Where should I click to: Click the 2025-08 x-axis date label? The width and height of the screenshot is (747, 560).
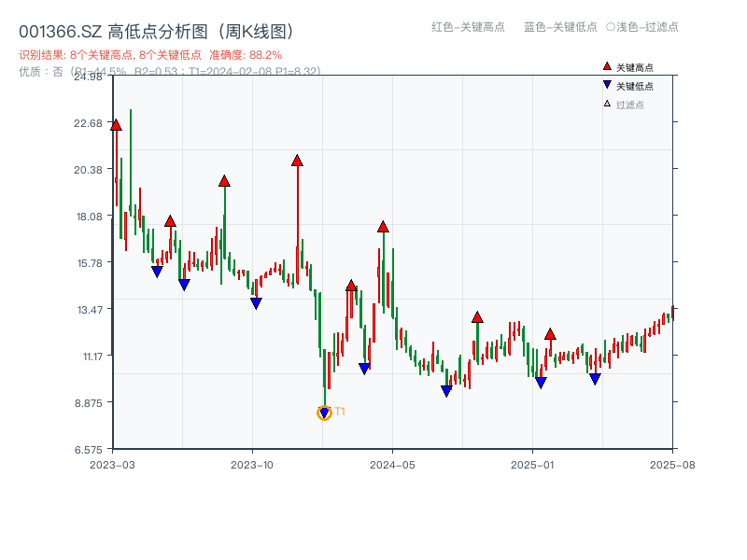click(670, 463)
